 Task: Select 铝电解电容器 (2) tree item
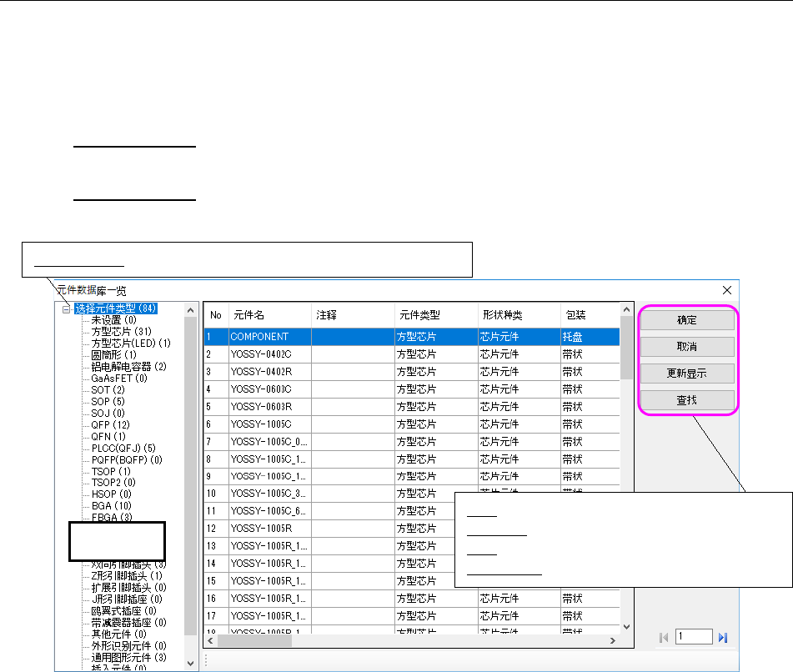[x=129, y=367]
